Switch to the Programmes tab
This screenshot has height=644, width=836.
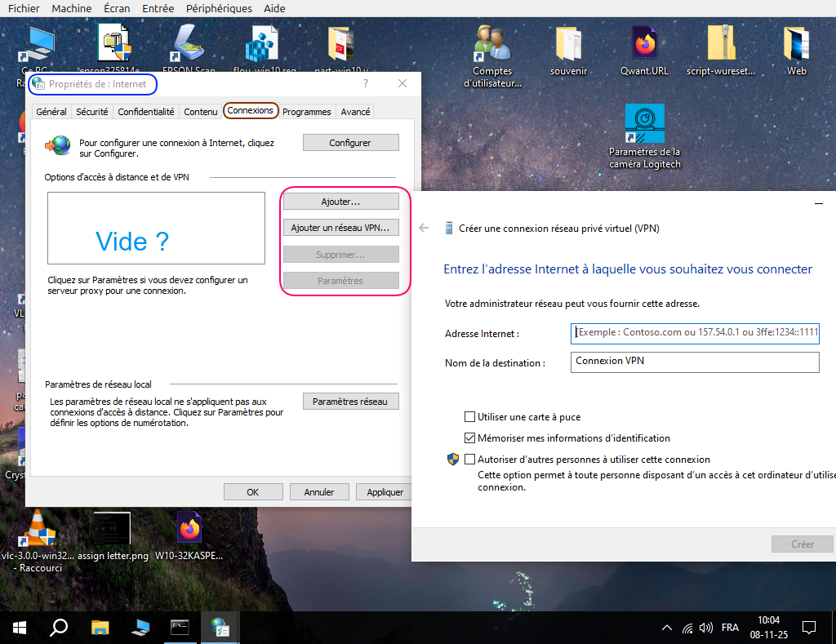307,112
